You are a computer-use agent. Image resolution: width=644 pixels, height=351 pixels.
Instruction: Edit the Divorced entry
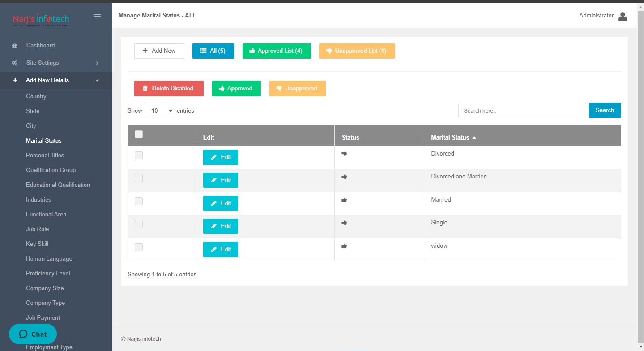click(x=221, y=157)
